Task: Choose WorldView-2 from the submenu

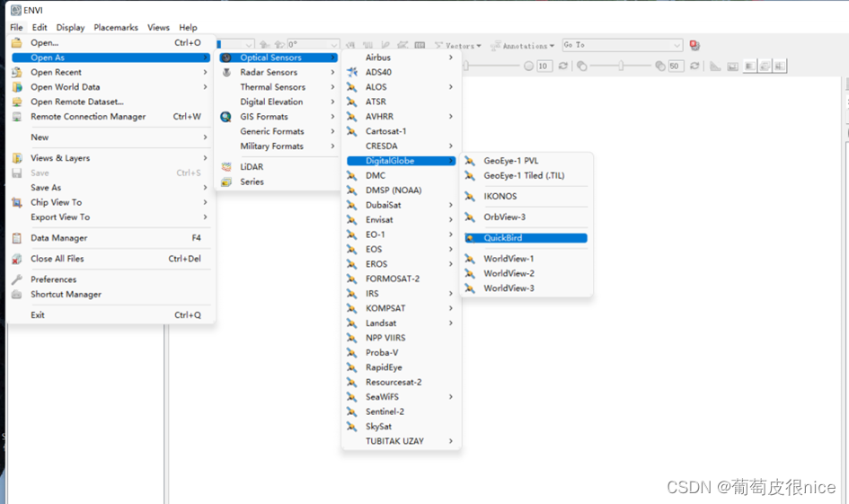Action: (509, 273)
